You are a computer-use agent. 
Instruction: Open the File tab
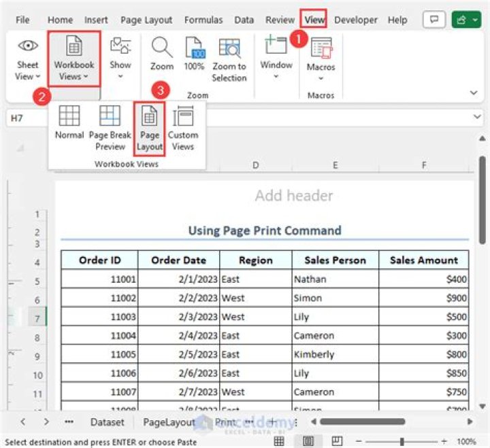click(x=22, y=20)
